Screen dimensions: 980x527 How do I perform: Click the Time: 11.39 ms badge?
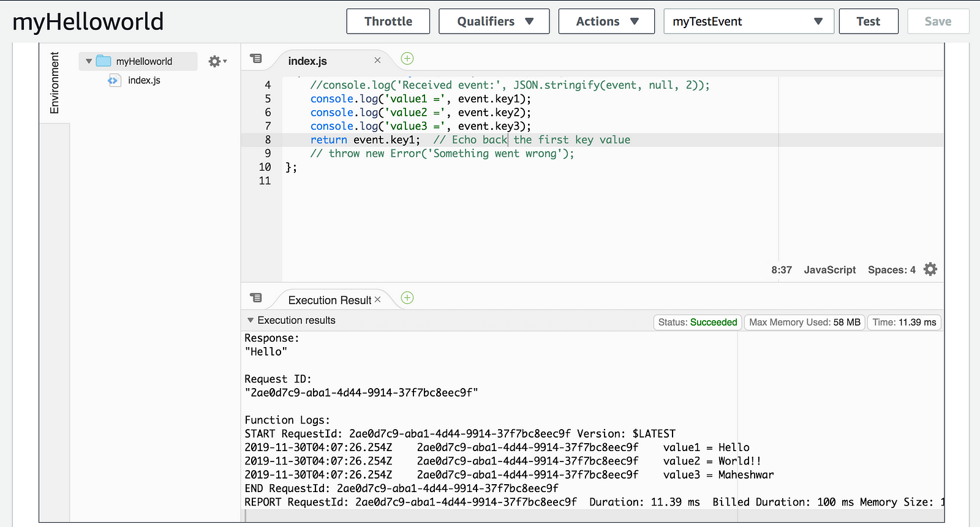(904, 323)
